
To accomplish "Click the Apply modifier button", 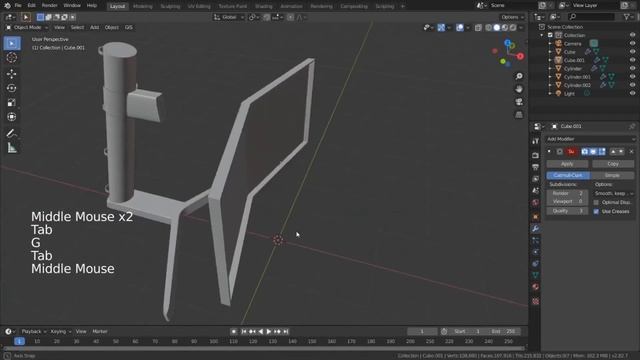I will (567, 164).
